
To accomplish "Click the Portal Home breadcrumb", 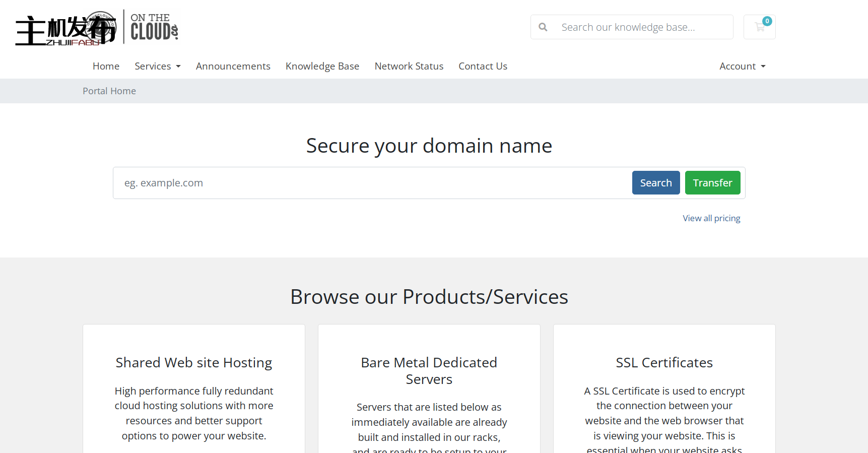I will click(109, 91).
